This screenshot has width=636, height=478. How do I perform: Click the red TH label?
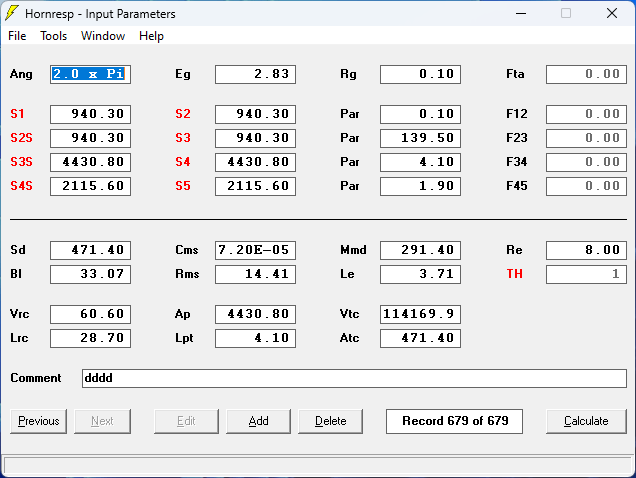click(x=514, y=273)
